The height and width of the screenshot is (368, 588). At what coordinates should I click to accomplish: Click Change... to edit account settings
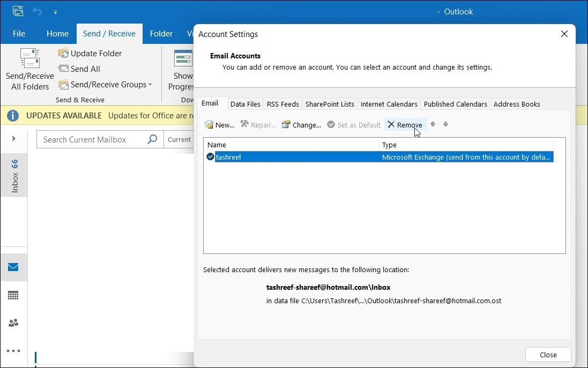pos(301,125)
